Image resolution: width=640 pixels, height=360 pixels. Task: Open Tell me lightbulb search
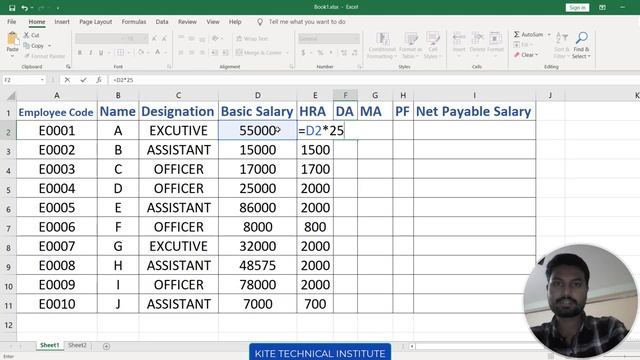[260, 22]
